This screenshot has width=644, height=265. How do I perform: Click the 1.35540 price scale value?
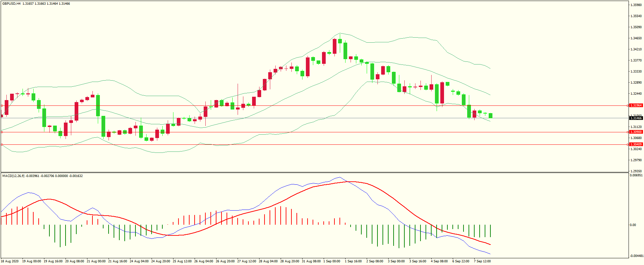click(x=636, y=16)
